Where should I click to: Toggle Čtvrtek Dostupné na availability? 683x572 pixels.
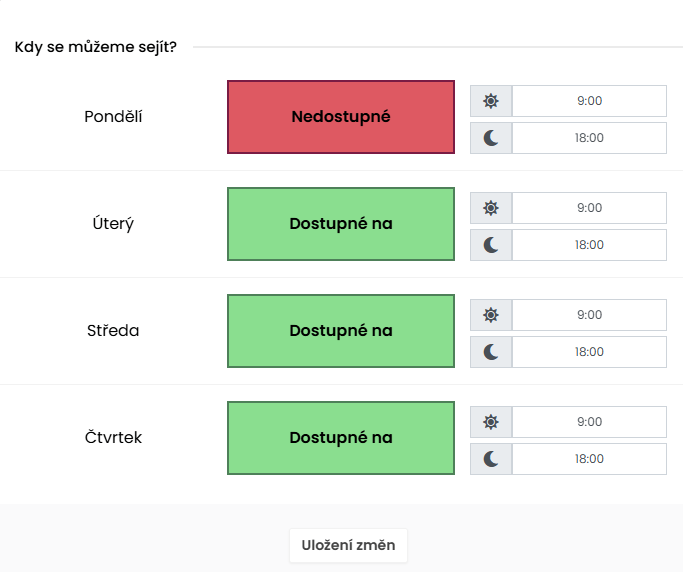click(x=341, y=438)
